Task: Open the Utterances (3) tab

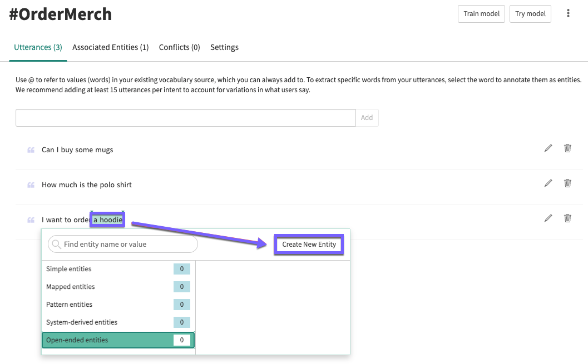Action: click(38, 48)
